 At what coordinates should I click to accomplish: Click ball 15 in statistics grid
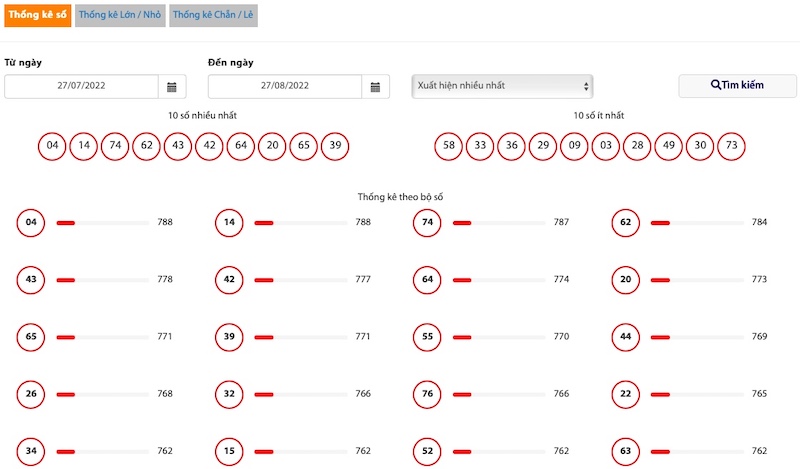click(x=229, y=451)
